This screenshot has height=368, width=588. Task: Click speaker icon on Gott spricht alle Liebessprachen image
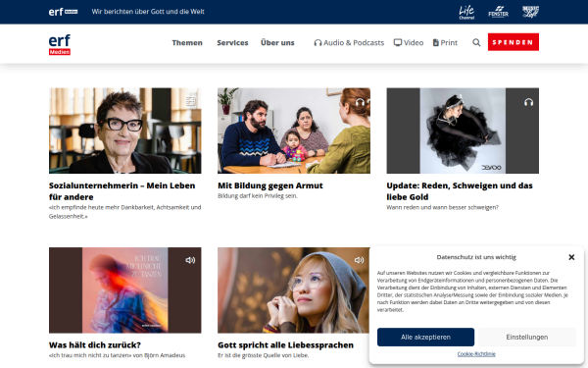pyautogui.click(x=360, y=260)
